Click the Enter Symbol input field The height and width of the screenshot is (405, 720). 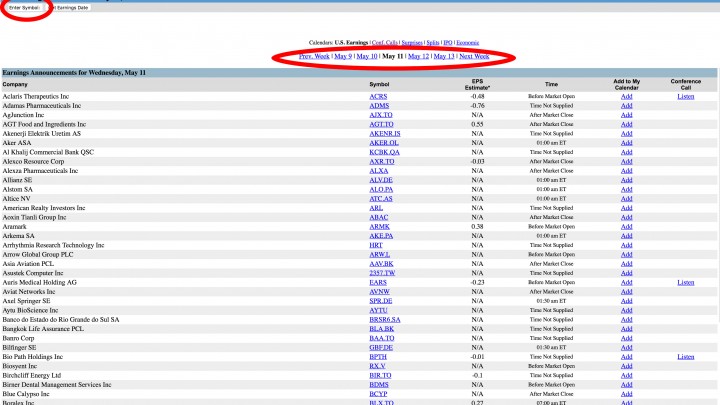click(24, 8)
